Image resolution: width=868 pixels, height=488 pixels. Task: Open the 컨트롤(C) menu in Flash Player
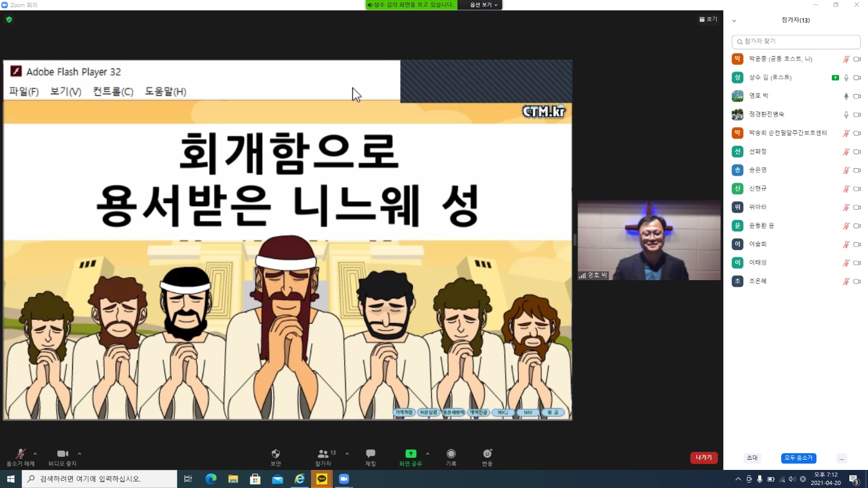point(113,92)
